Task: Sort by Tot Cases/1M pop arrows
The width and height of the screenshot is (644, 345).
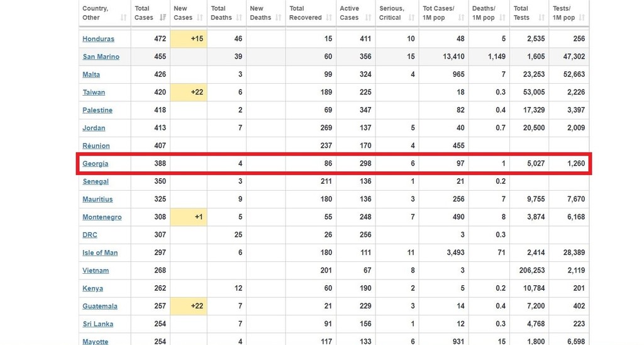Action: click(462, 18)
